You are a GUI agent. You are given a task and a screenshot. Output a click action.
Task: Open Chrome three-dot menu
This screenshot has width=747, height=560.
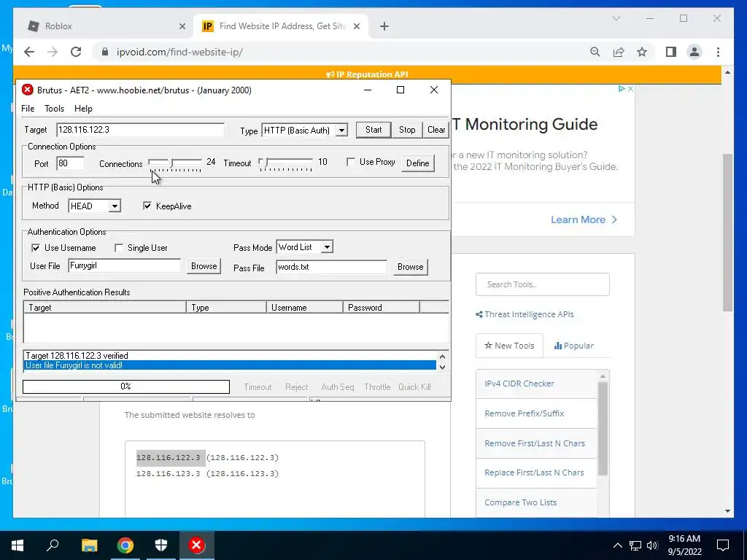coord(718,52)
